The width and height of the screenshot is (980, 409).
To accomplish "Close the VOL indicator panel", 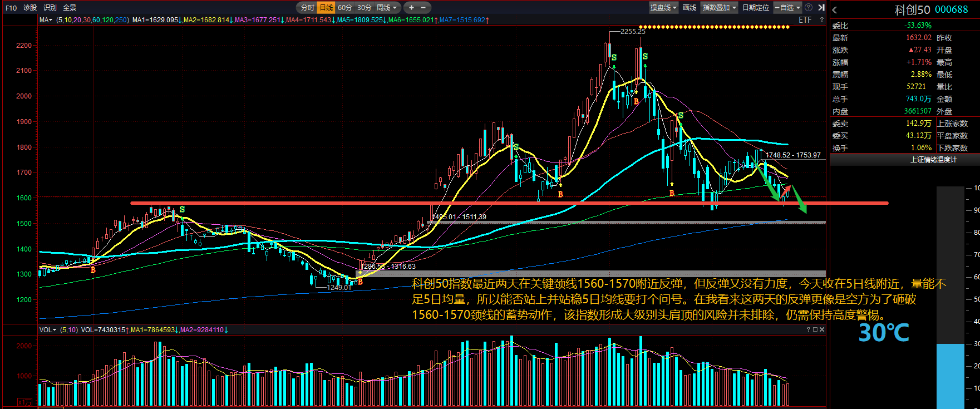I will (822, 330).
